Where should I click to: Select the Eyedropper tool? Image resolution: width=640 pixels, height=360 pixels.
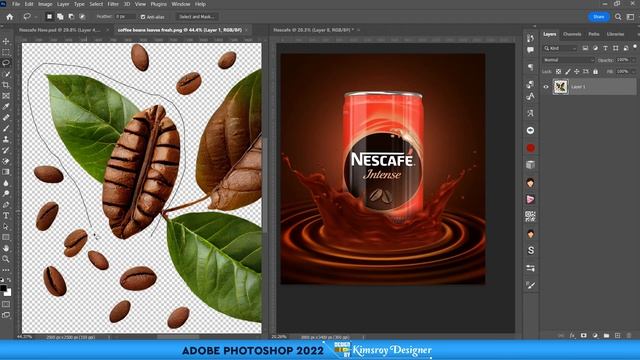click(6, 107)
